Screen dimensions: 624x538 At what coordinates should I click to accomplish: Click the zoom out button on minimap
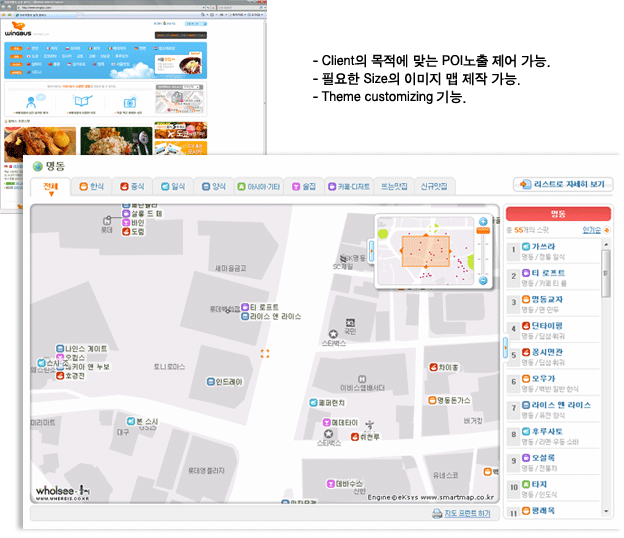coord(484,281)
